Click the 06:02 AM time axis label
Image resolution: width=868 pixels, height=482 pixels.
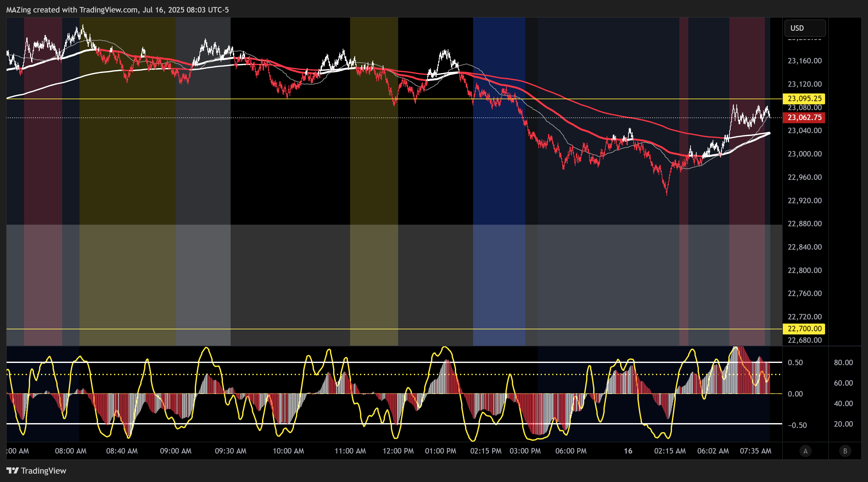(x=713, y=451)
